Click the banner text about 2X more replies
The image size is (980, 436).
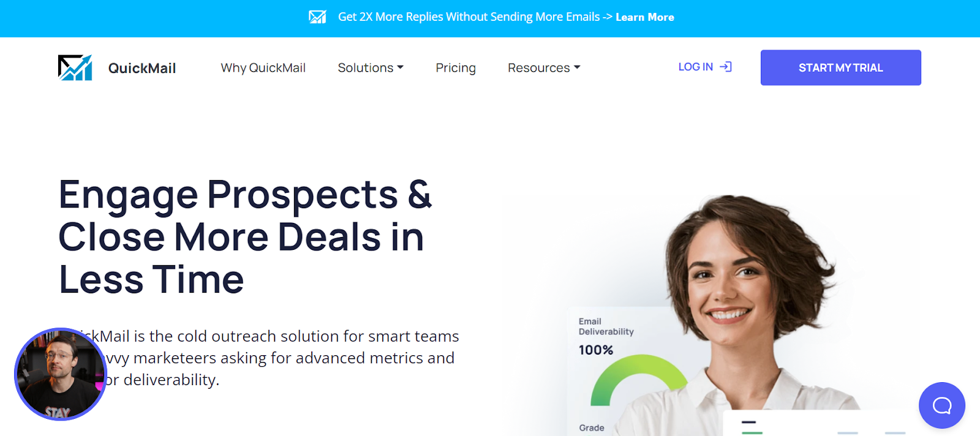click(469, 17)
